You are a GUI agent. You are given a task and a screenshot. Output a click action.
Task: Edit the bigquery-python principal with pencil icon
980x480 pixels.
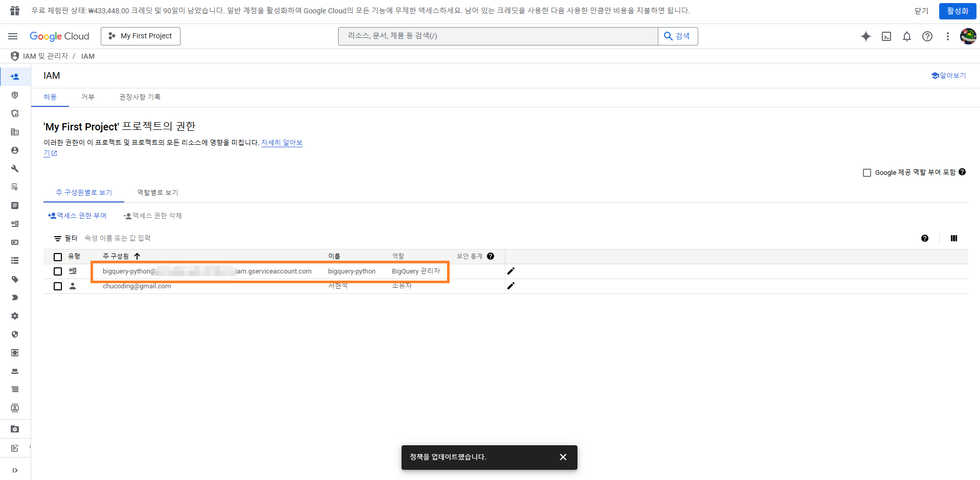coord(510,271)
